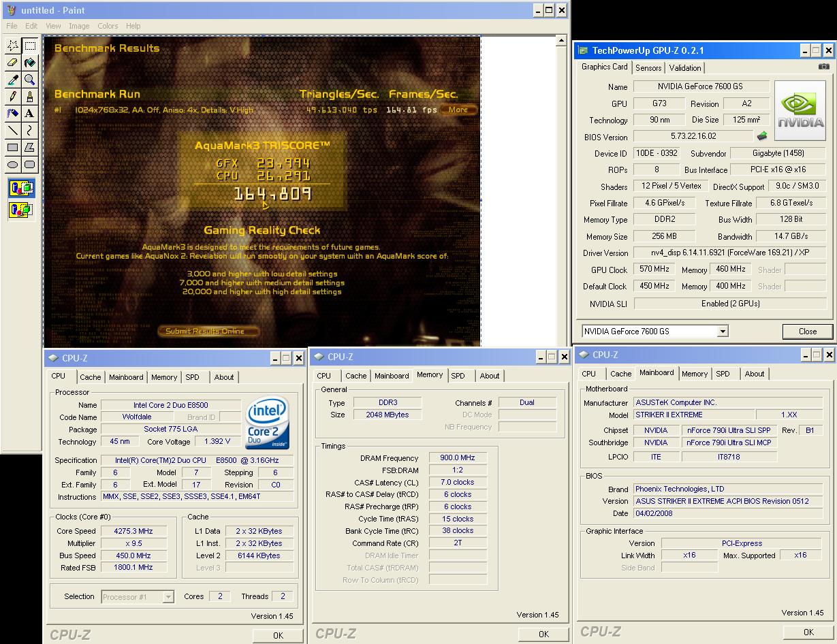Open the Colors menu in Paint
Screen dimensions: 837x644
(108, 26)
